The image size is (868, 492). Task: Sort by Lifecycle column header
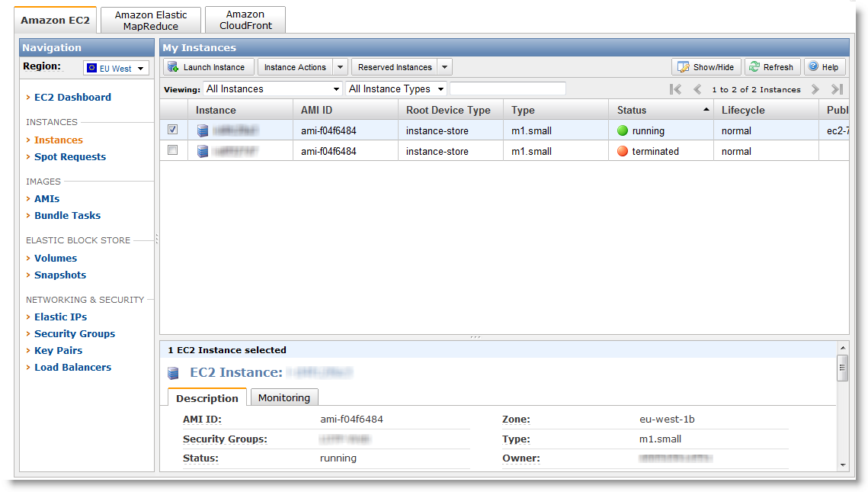(766, 111)
